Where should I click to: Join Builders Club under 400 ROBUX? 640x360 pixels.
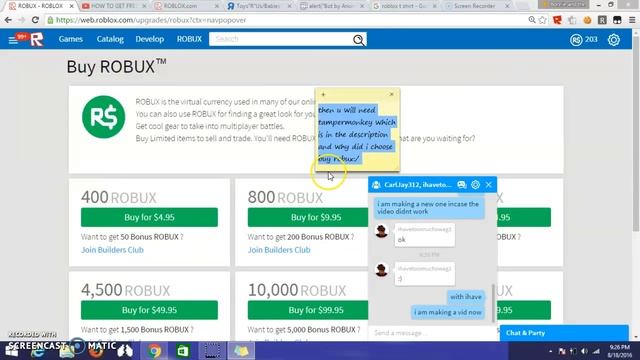tap(112, 250)
